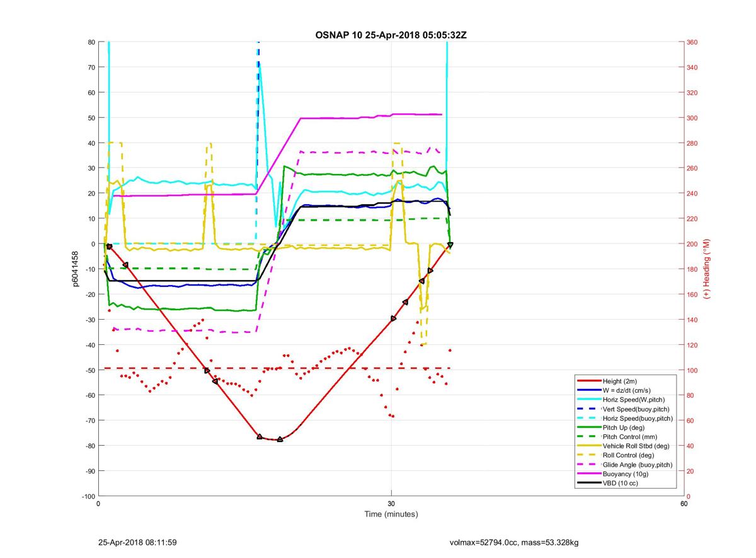Image resolution: width=756 pixels, height=558 pixels.
Task: Click the -20 tick label
Action: [89, 294]
